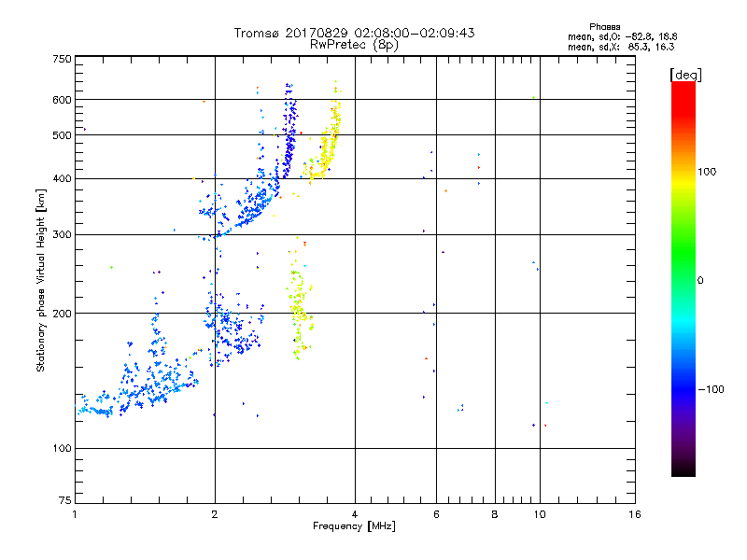Click the isolated green data point near 1.2 MHz, 250 km

point(111,268)
